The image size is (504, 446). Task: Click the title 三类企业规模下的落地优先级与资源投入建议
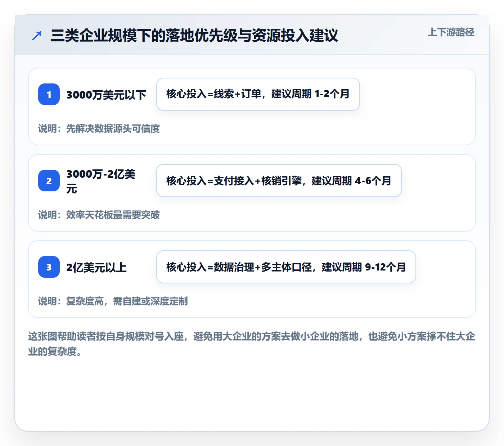[194, 36]
